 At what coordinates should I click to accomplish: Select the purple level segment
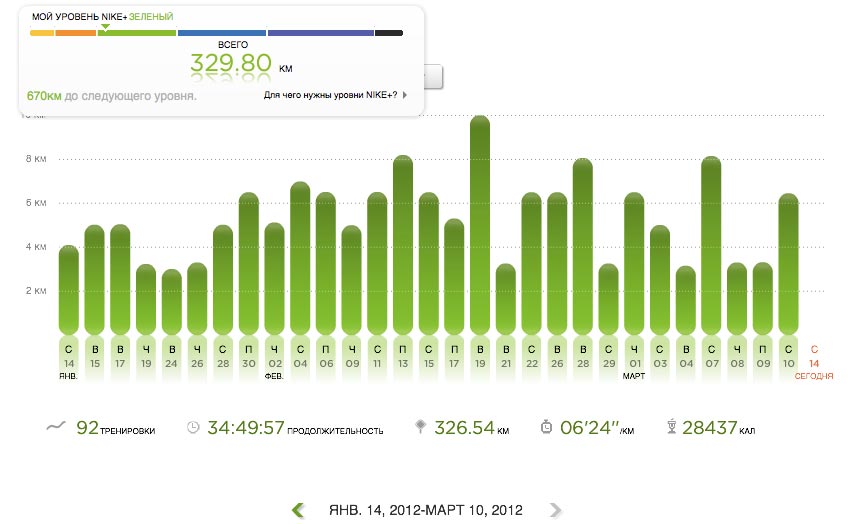click(x=321, y=33)
